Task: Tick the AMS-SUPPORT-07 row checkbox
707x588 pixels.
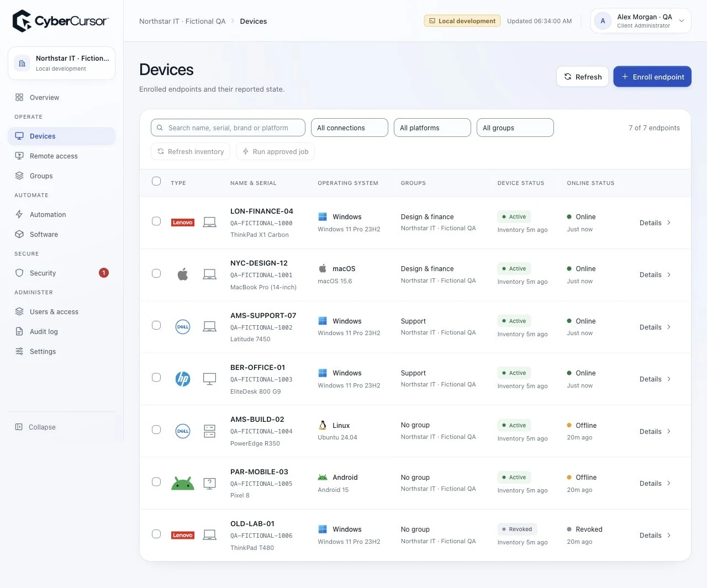Action: [156, 325]
